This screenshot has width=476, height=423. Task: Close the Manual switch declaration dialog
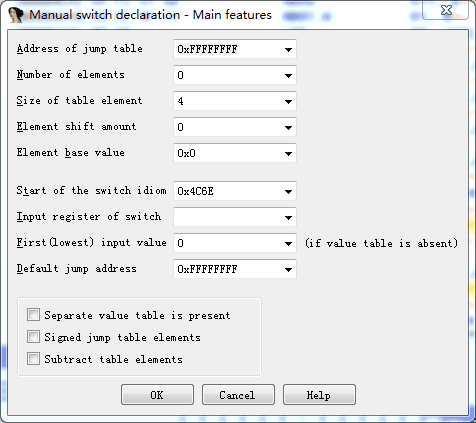click(445, 10)
